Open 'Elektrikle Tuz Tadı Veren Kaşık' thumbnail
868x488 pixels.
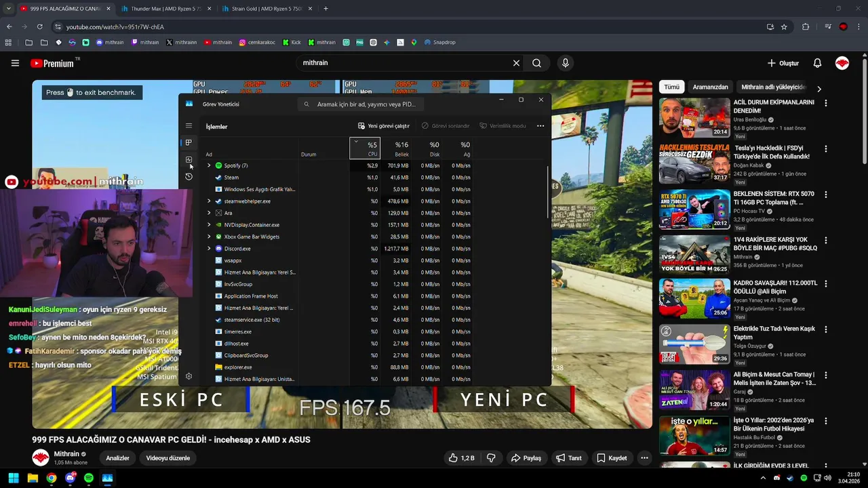[x=694, y=344]
